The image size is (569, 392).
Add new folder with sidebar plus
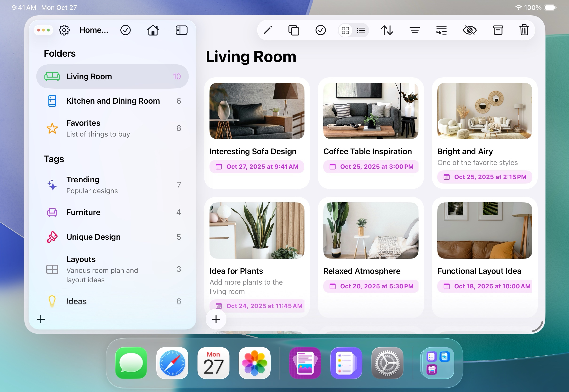pos(41,319)
